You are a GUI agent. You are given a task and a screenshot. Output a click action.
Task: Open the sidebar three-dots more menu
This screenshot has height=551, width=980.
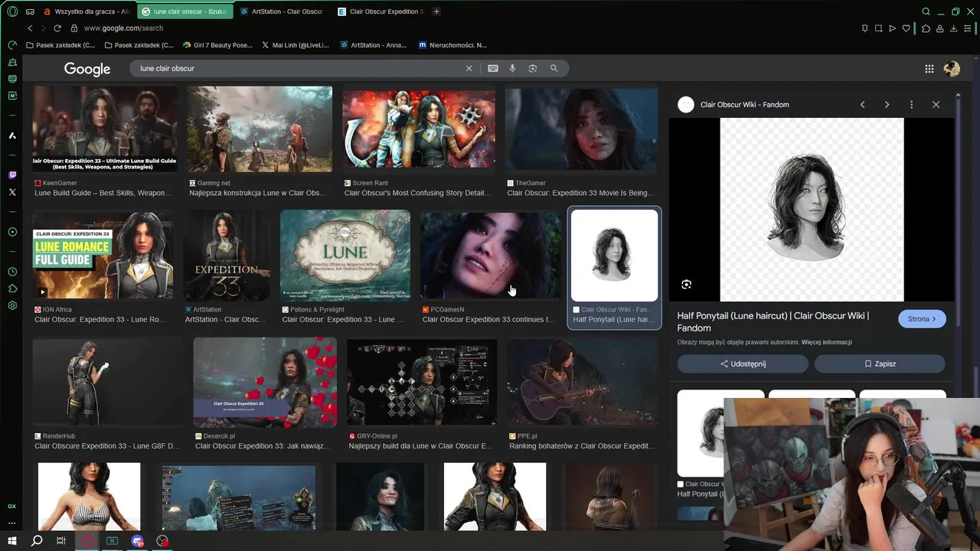tap(12, 523)
